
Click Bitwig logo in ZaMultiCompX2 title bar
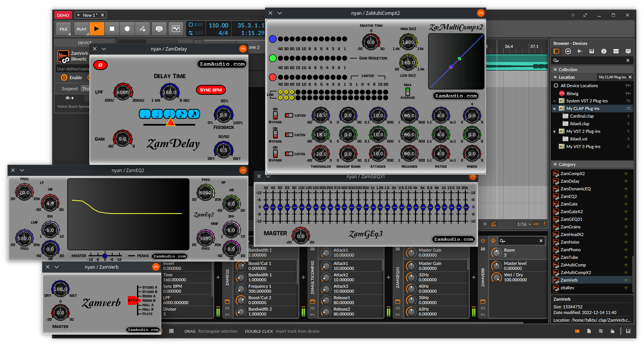coord(481,13)
